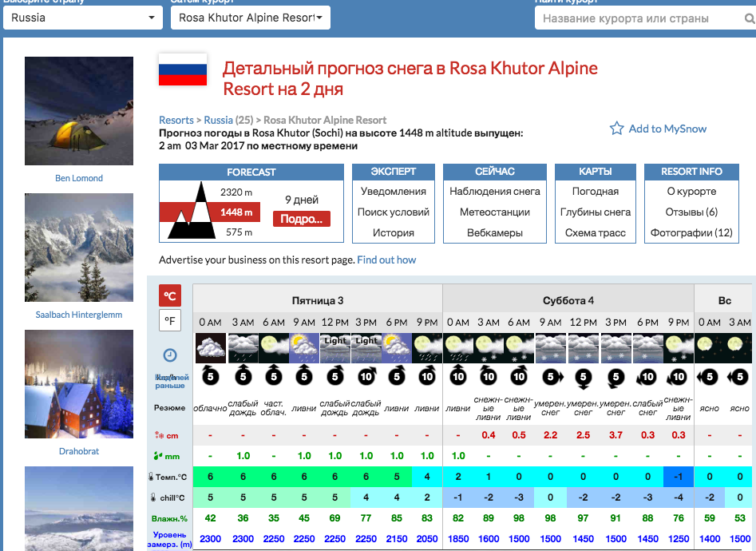Select the 2320 m elevation forecast
756x551 pixels.
tap(236, 192)
